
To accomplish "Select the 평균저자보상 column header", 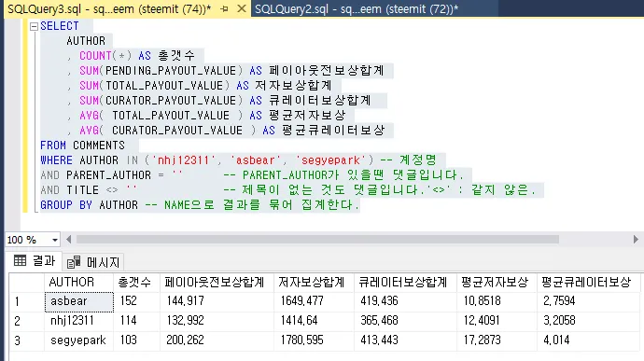I will tap(497, 282).
